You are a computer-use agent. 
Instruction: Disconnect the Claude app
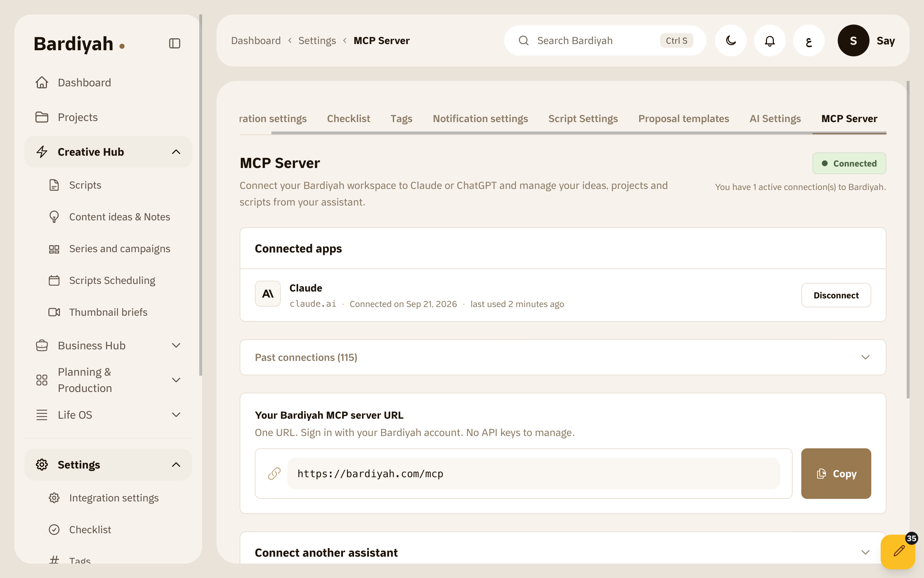click(836, 295)
